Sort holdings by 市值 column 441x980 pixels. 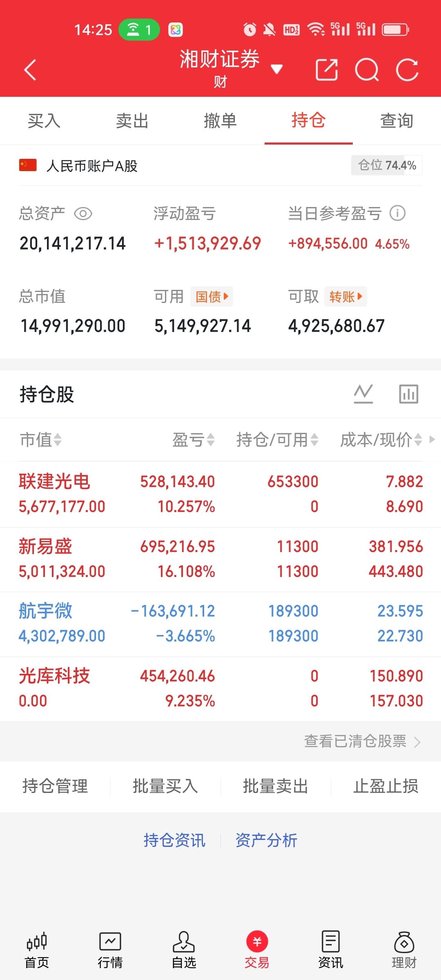coord(41,440)
